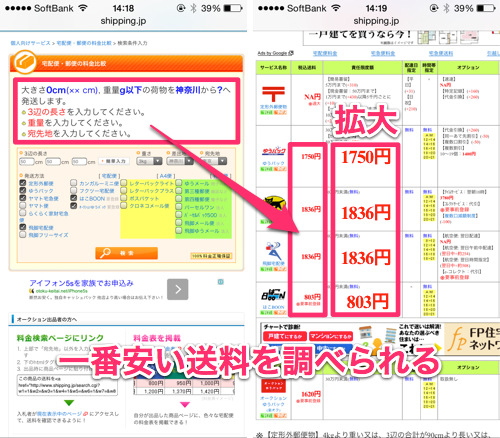The image size is (500, 438).
Task: Open the origin prefecture dropdown
Action: click(180, 161)
